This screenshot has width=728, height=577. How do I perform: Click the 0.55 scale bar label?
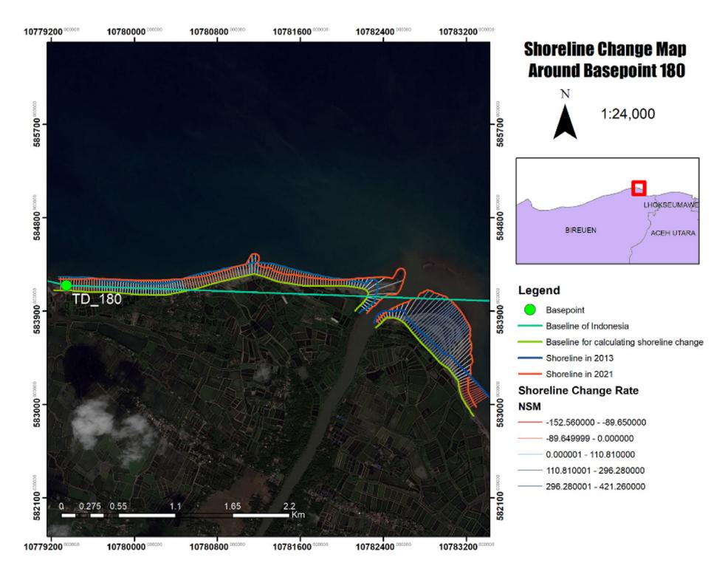point(118,506)
